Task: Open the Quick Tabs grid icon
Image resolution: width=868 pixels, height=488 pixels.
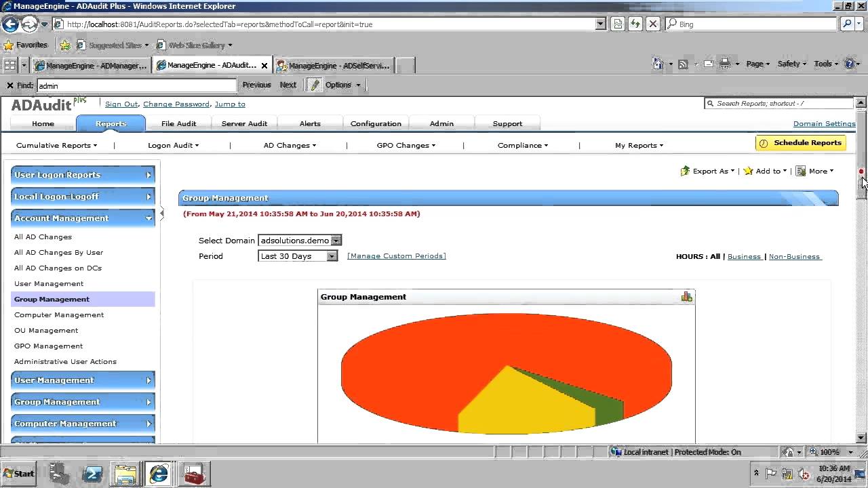Action: [x=9, y=65]
